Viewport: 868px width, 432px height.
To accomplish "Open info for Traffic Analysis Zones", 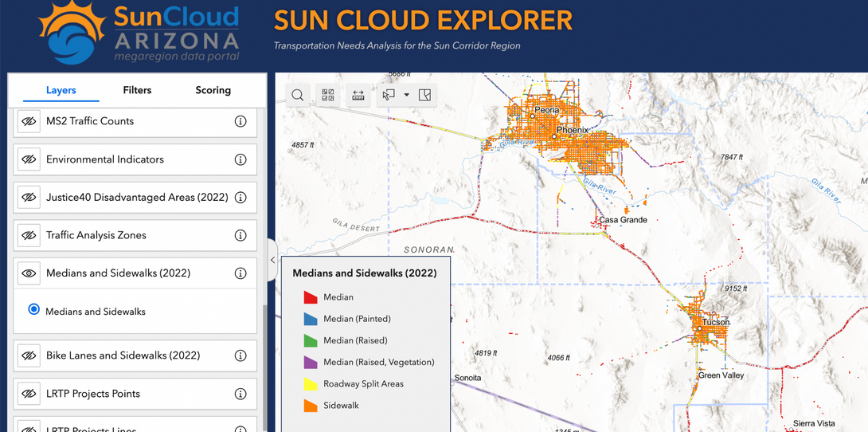I will tap(240, 235).
